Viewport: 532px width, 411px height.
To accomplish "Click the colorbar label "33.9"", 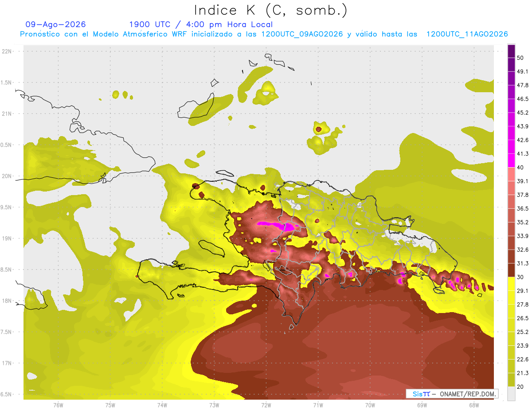I will pyautogui.click(x=523, y=236).
